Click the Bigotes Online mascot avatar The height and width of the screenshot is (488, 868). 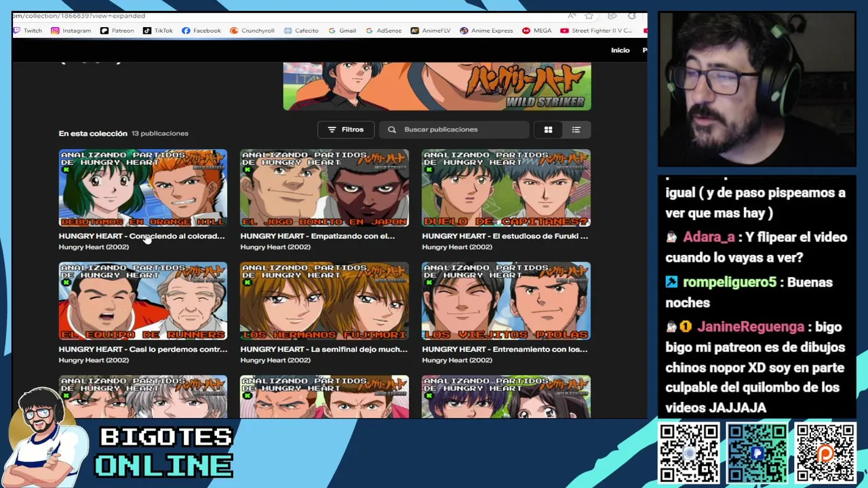tap(46, 437)
